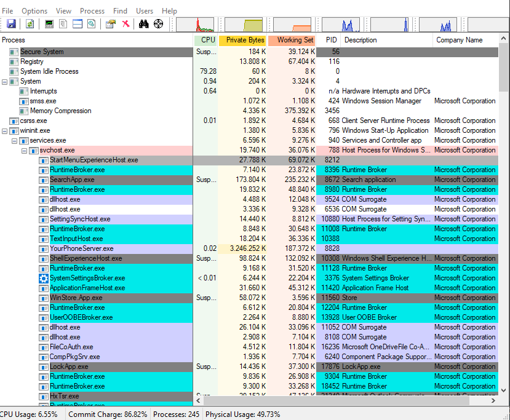Viewport: 510px width, 420px height.
Task: Click the orange physical memory graph
Action: pyautogui.click(x=292, y=25)
